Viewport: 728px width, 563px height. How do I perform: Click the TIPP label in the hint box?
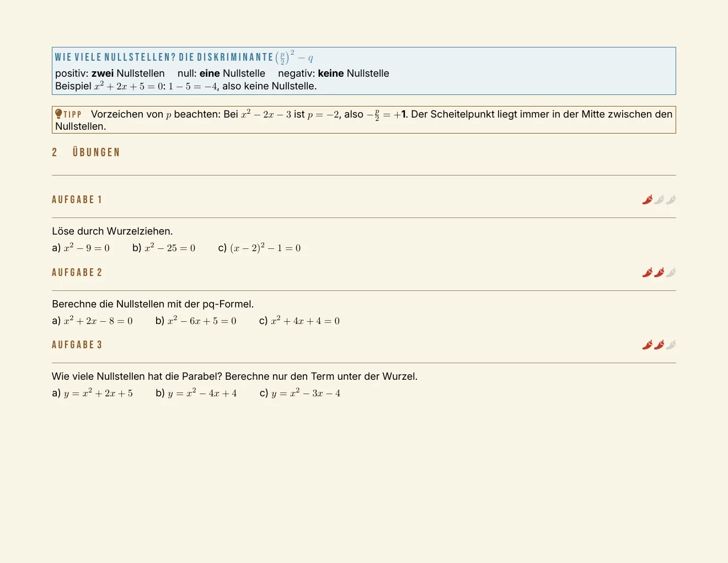click(73, 115)
